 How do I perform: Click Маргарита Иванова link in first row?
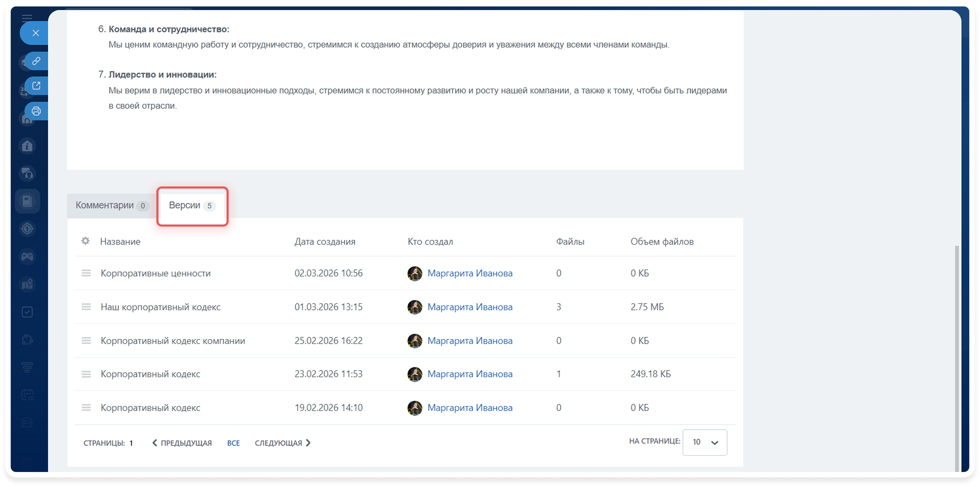click(469, 273)
